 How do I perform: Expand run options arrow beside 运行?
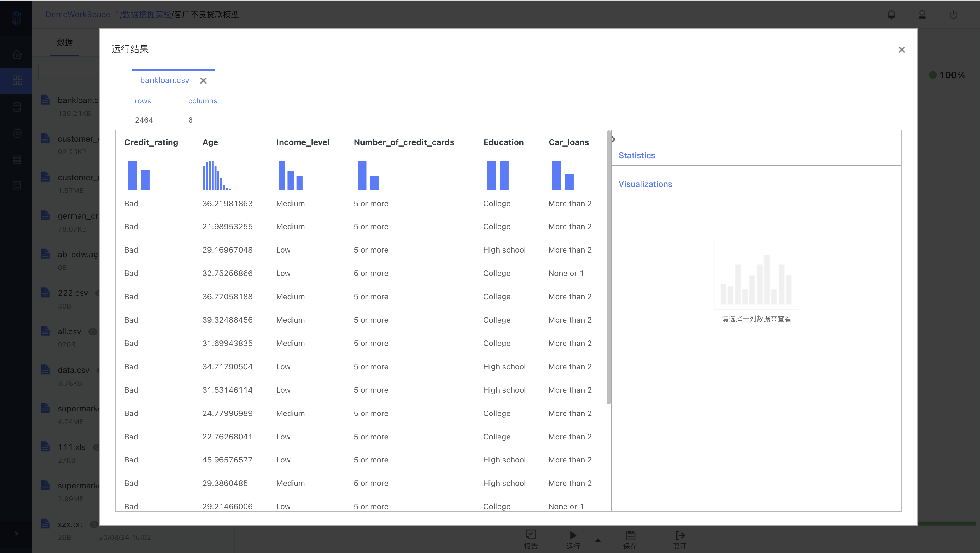click(x=598, y=540)
